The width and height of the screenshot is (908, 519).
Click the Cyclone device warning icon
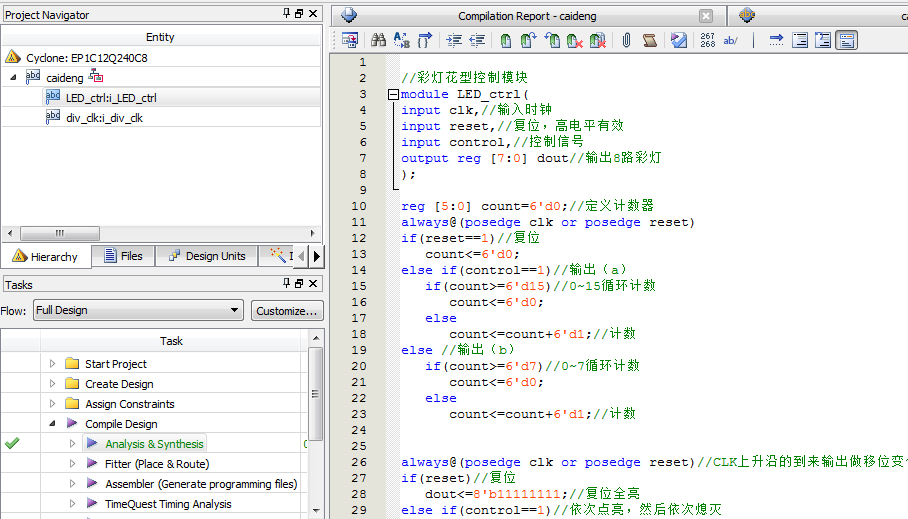12,58
